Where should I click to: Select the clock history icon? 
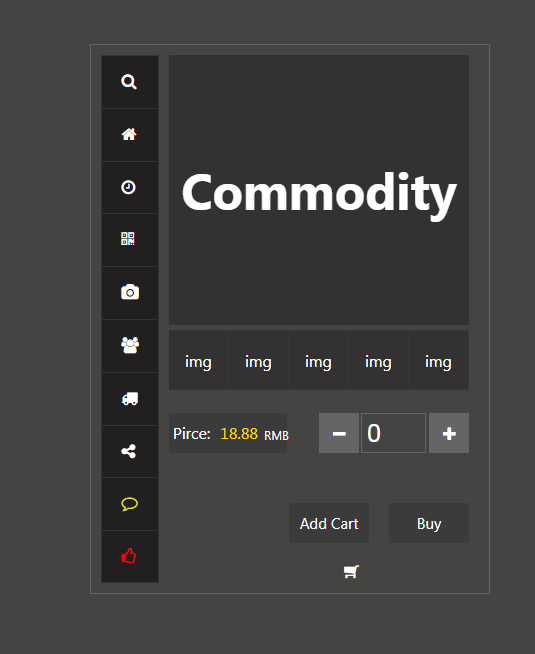point(128,187)
